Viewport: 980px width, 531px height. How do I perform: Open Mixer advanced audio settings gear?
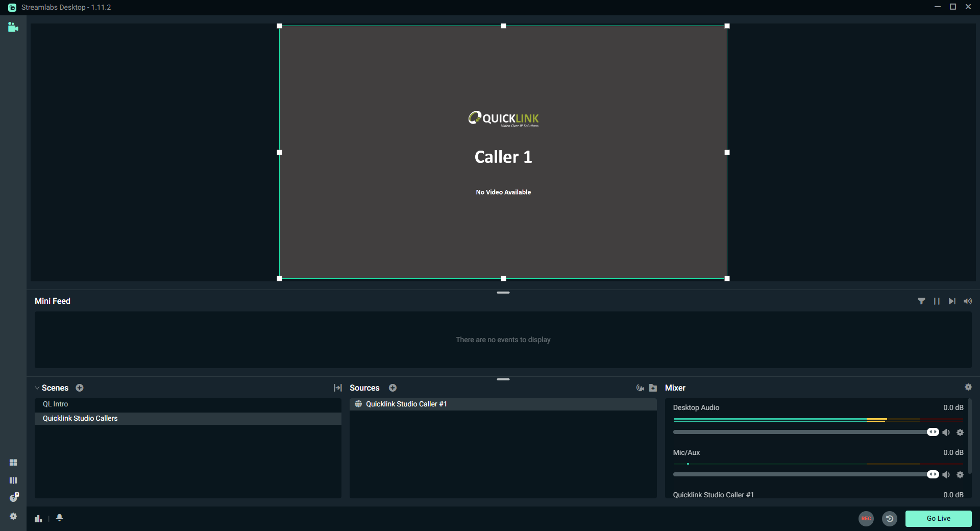tap(968, 387)
